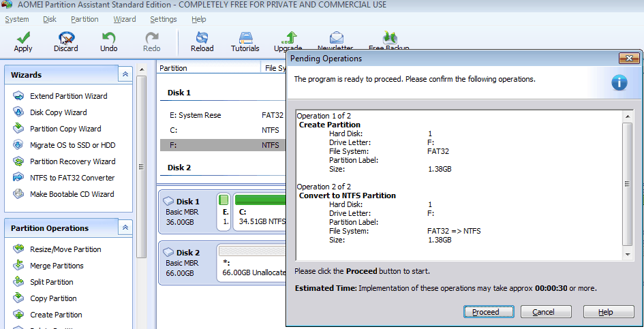The width and height of the screenshot is (644, 329).
Task: Open the Help menu
Action: [199, 19]
